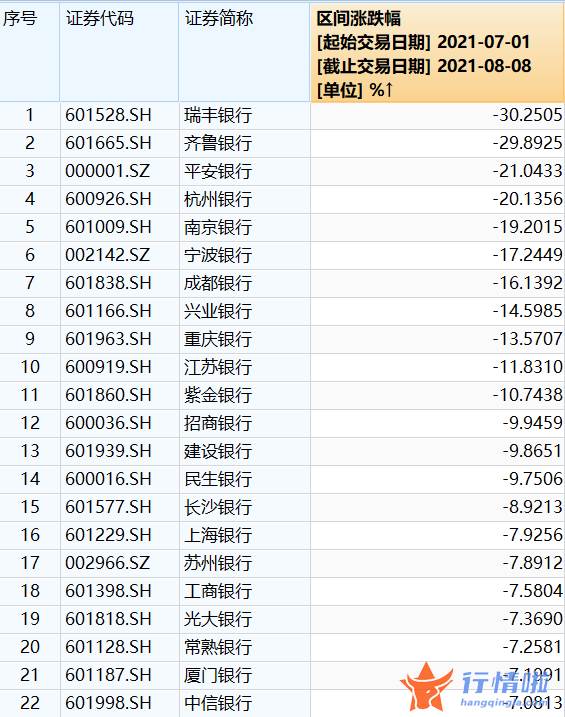Select the cell 民生银行

pos(245,479)
